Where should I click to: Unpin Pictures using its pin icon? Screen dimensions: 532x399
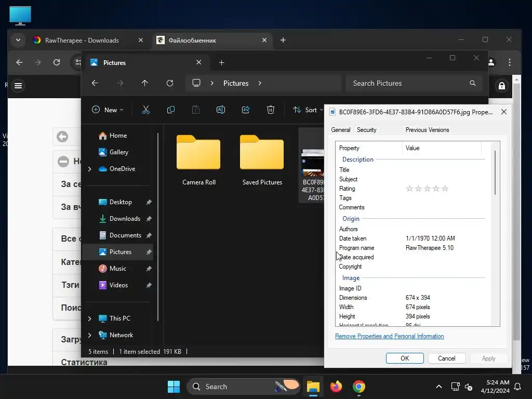click(x=149, y=252)
